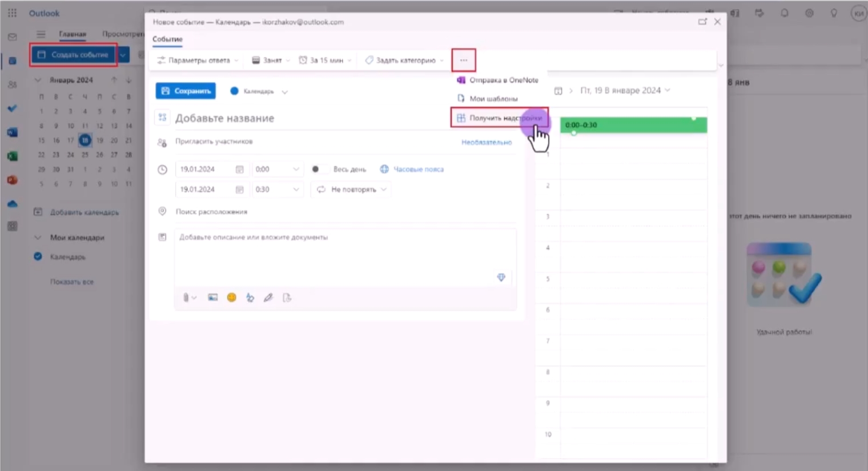Collapse the 'Мои календари' section

coord(38,237)
